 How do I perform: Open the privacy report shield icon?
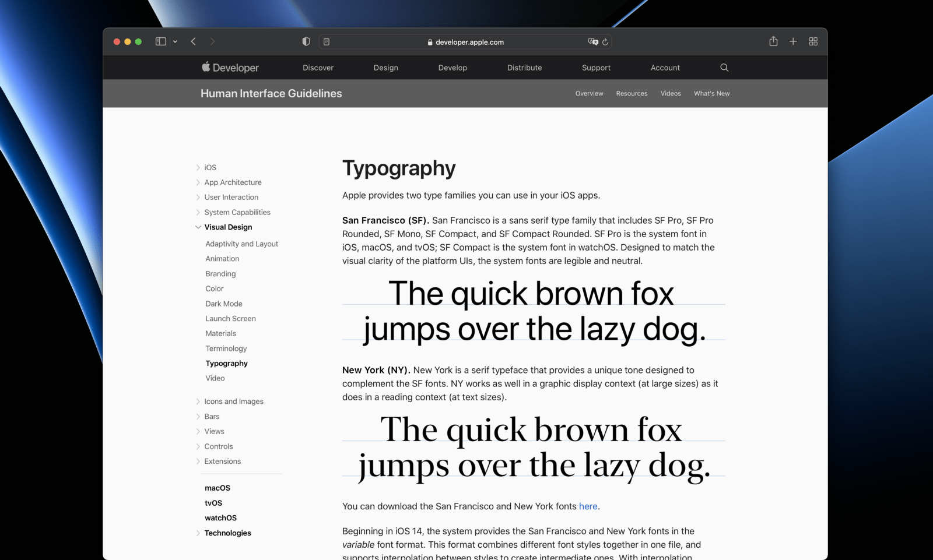point(306,41)
